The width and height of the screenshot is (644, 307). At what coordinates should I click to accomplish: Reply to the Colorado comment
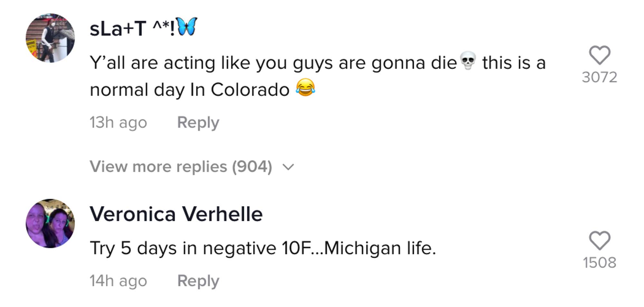point(198,123)
